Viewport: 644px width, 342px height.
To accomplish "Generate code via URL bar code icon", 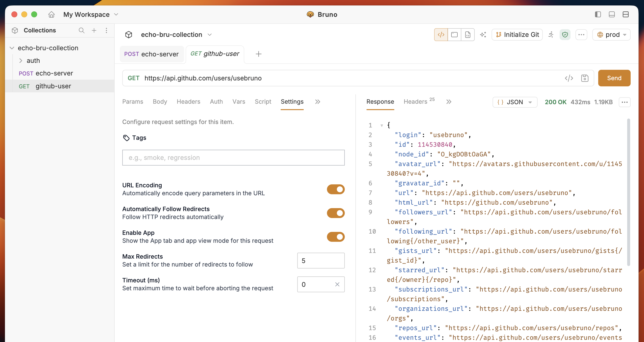I will 569,78.
